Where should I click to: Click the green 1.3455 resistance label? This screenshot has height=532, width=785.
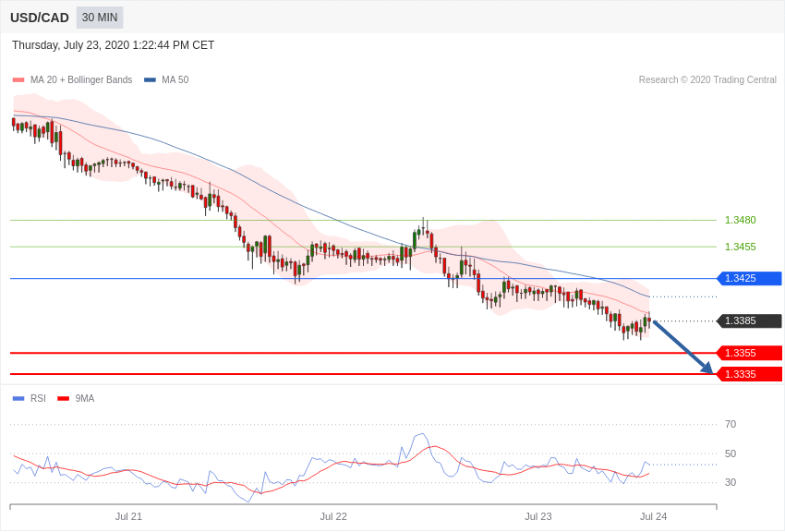(741, 247)
